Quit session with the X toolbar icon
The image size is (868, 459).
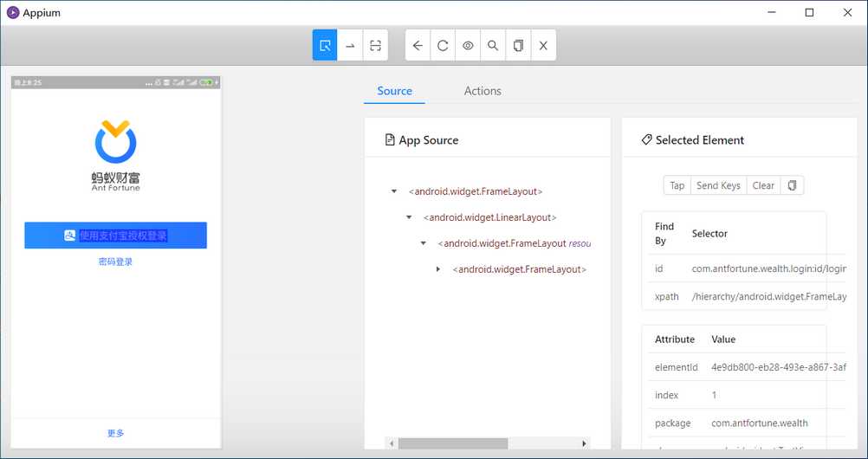click(x=543, y=45)
